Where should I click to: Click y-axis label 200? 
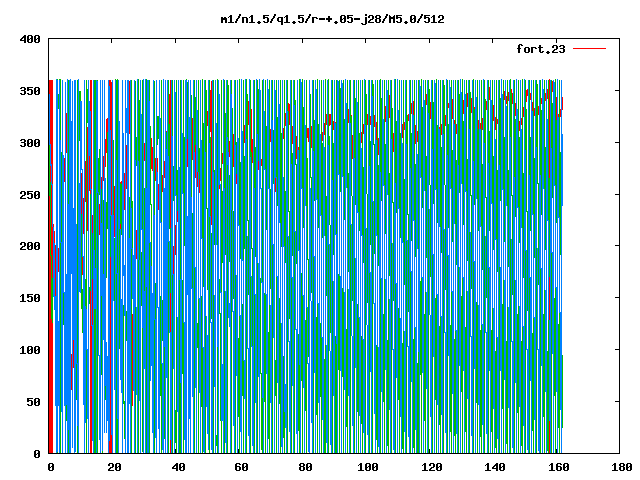30,246
